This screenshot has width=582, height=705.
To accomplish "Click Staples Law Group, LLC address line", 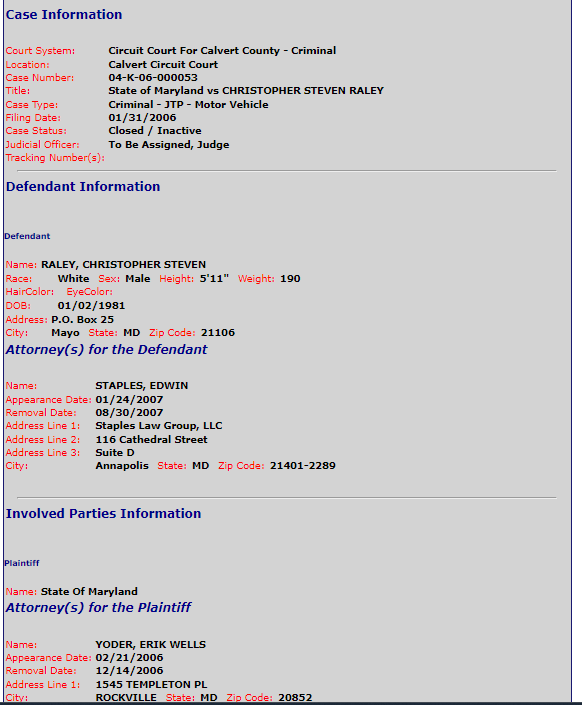I will tap(159, 425).
